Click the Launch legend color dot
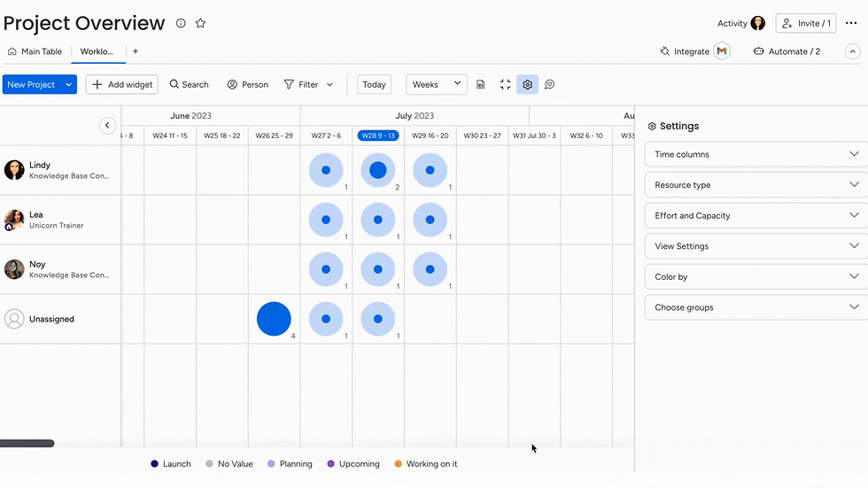 (155, 464)
